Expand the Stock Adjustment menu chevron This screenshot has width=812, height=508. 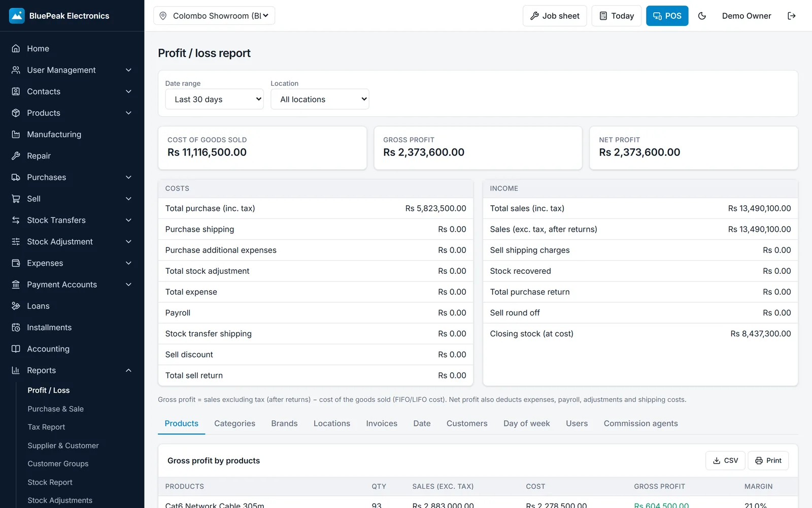(129, 242)
